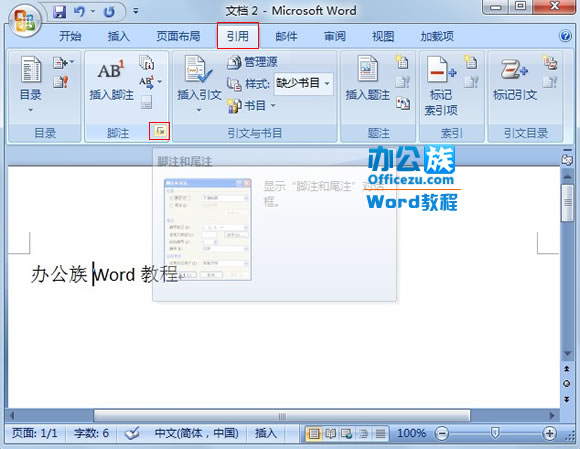Click 插入脚注 button
This screenshot has width=580, height=449.
[111, 80]
